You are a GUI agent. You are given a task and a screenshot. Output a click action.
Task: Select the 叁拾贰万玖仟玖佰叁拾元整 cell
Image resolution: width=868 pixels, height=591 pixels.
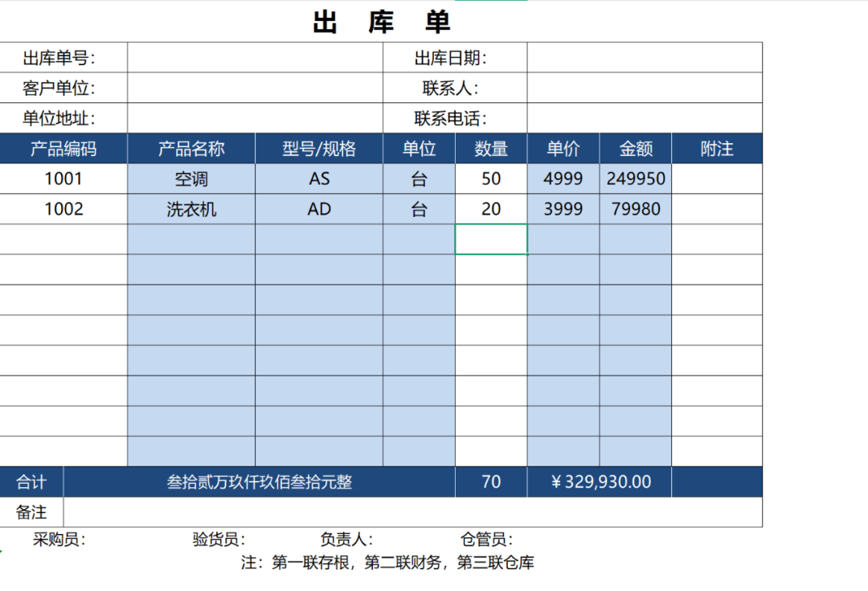[259, 482]
